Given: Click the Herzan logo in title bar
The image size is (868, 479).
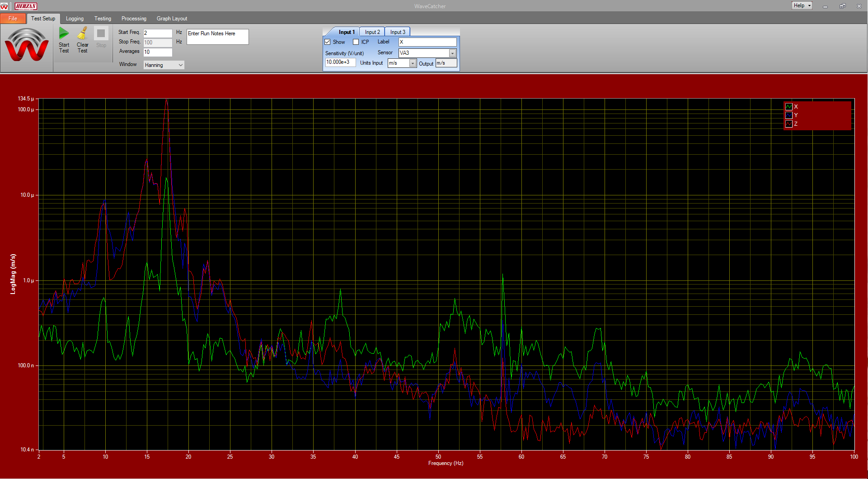Looking at the screenshot, I should click(26, 6).
